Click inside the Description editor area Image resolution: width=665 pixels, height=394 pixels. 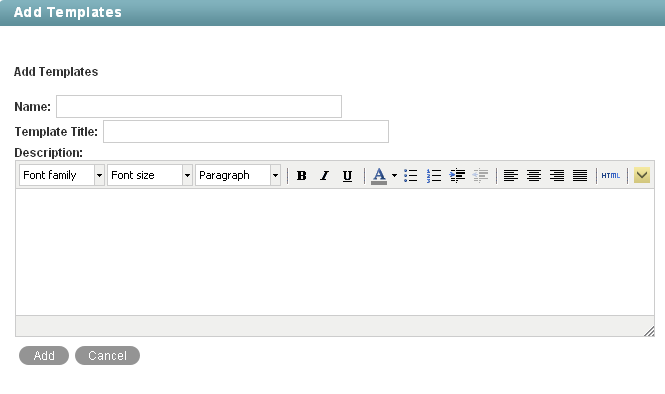335,252
